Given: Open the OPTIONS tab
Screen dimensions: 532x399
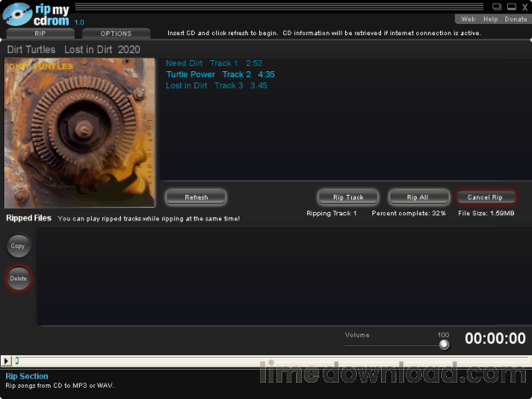Looking at the screenshot, I should click(116, 33).
